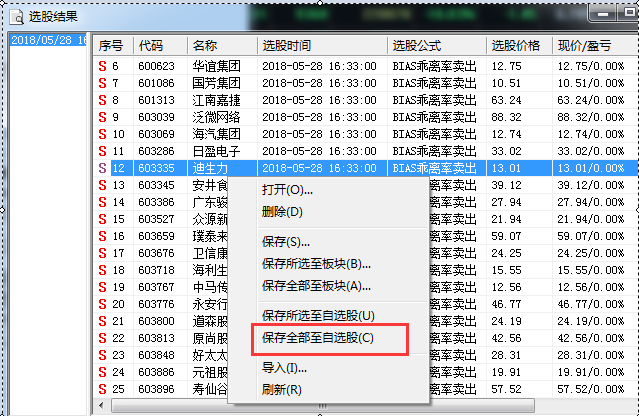639x416 pixels.
Task: Select stock code 603718
Action: click(156, 270)
